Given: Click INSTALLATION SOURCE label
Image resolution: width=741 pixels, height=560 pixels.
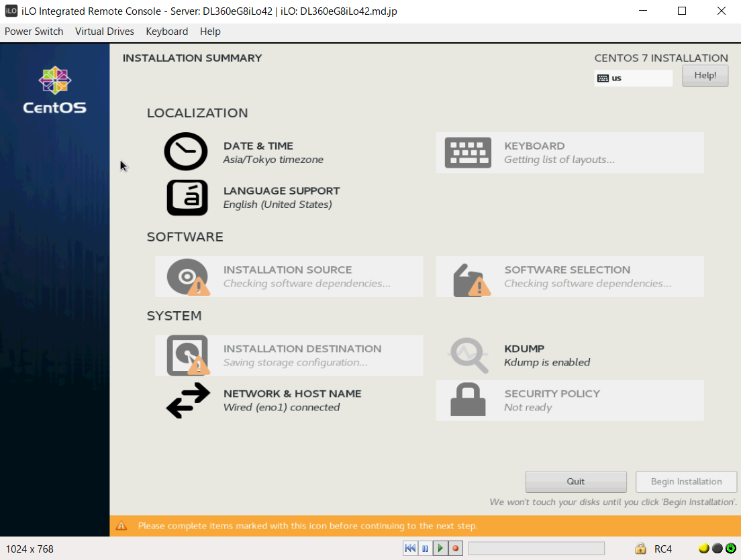Looking at the screenshot, I should pos(288,270).
